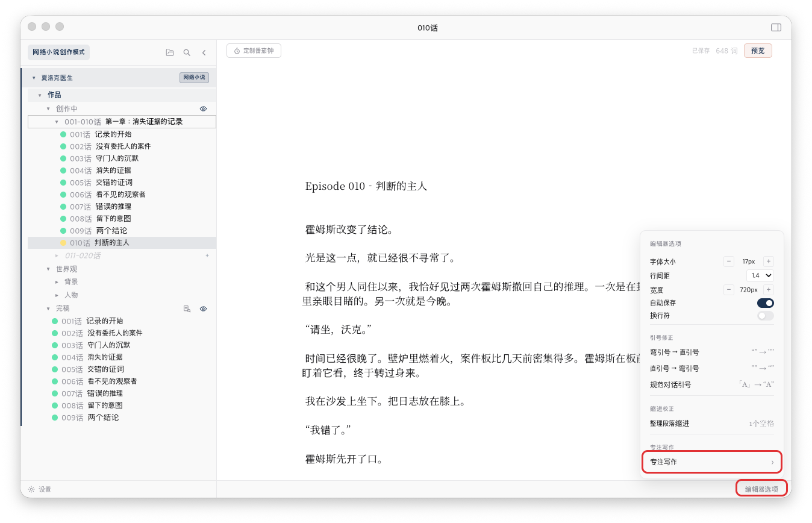Click the 网络小说创作模式 mode button

[58, 52]
